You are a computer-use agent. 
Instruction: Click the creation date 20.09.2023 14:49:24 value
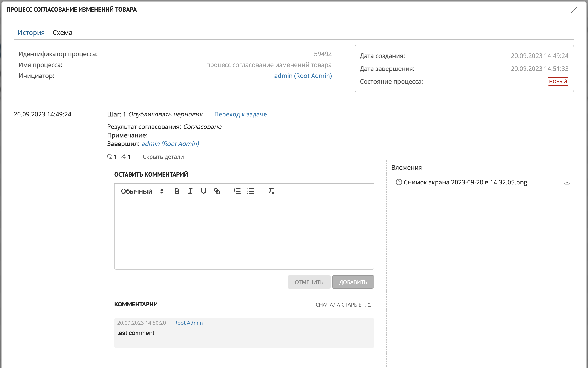click(539, 56)
